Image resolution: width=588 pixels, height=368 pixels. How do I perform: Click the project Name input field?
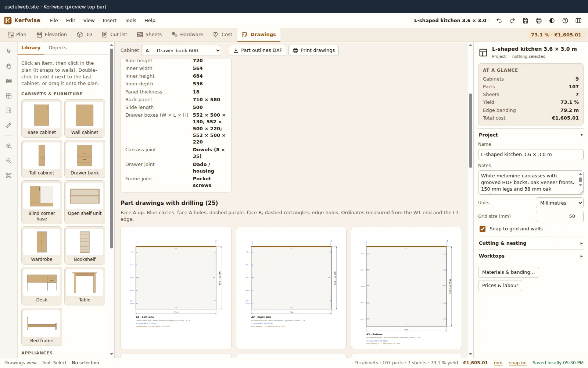(531, 155)
